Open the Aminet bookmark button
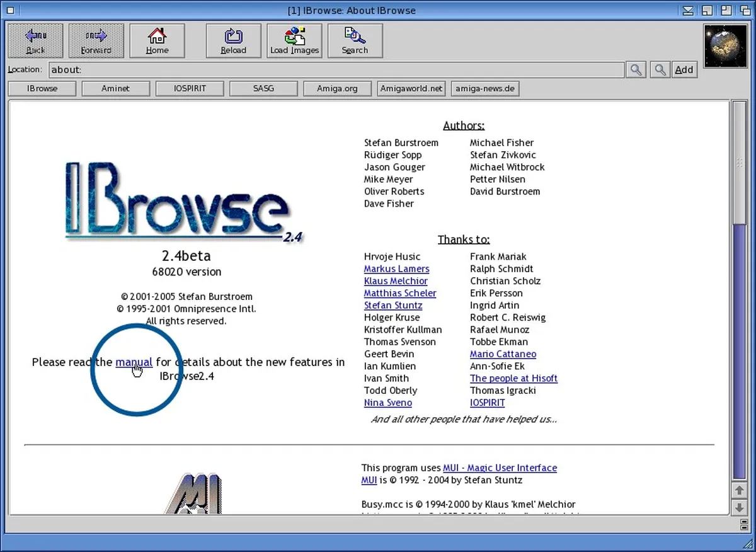The width and height of the screenshot is (756, 552). point(115,89)
